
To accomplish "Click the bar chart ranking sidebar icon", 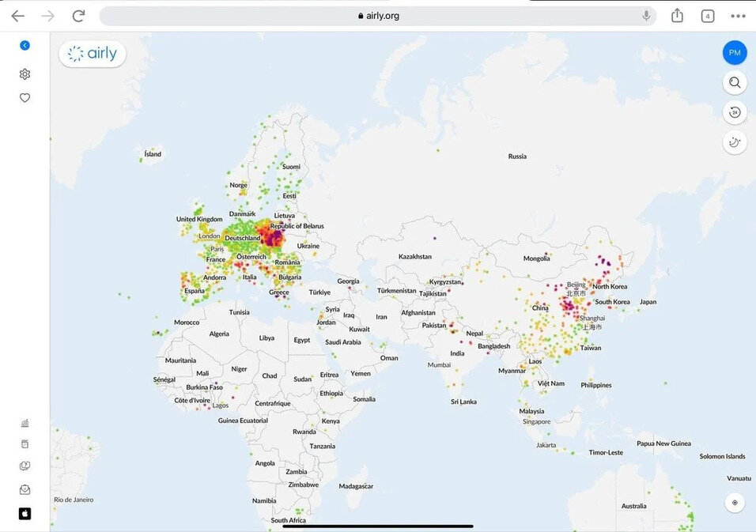I will [25, 424].
